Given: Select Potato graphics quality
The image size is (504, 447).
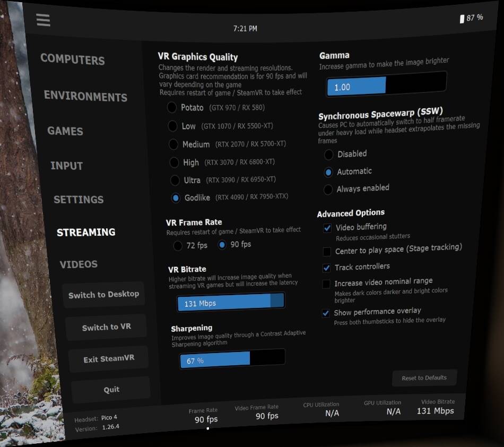Looking at the screenshot, I should [172, 107].
